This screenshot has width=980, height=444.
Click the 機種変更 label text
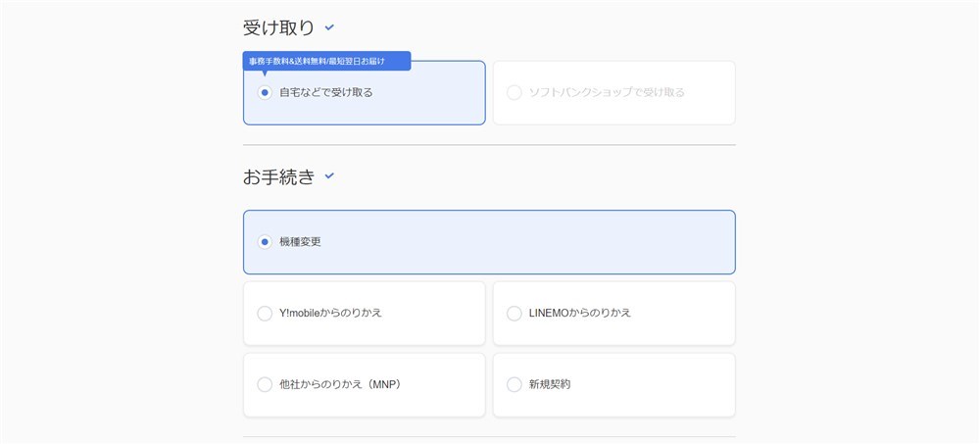tap(301, 242)
